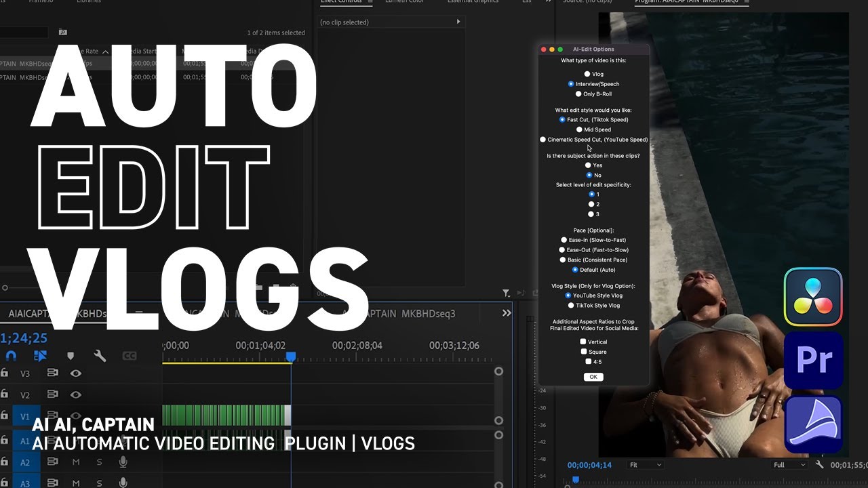Enable the 4:5 aspect ratio checkbox
The width and height of the screenshot is (868, 488).
point(588,361)
